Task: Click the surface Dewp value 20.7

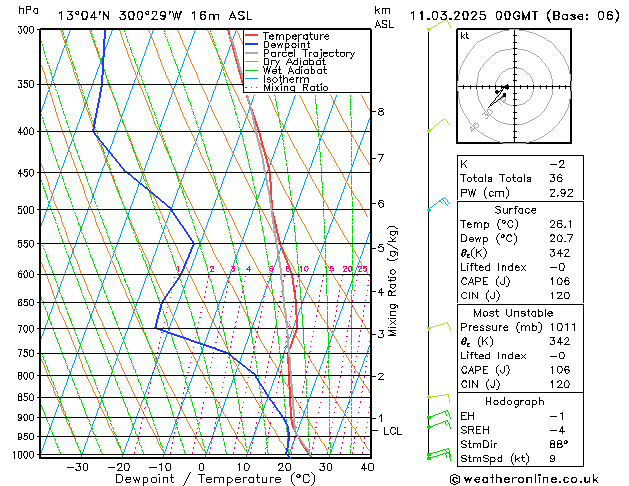Action: (x=561, y=239)
